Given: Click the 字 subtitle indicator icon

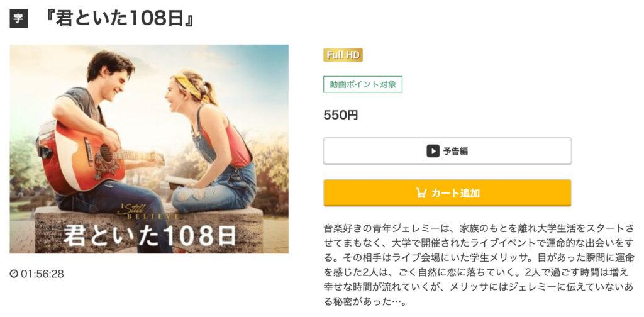Looking at the screenshot, I should point(18,19).
